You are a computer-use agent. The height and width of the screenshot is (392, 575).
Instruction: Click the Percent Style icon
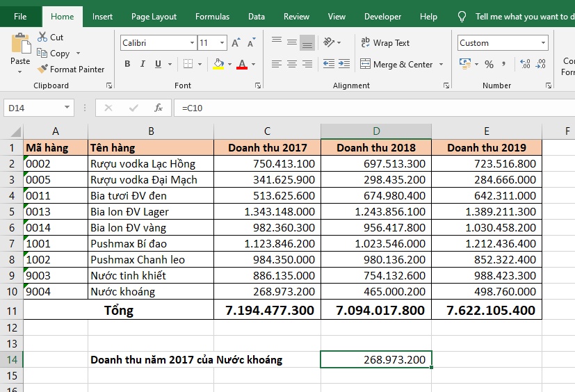pyautogui.click(x=489, y=65)
